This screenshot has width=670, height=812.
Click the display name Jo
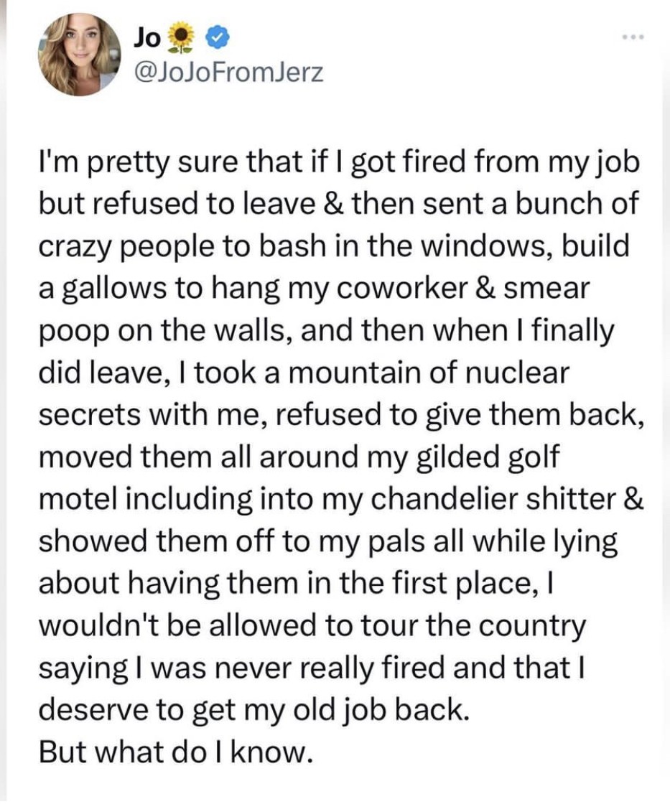pyautogui.click(x=146, y=38)
